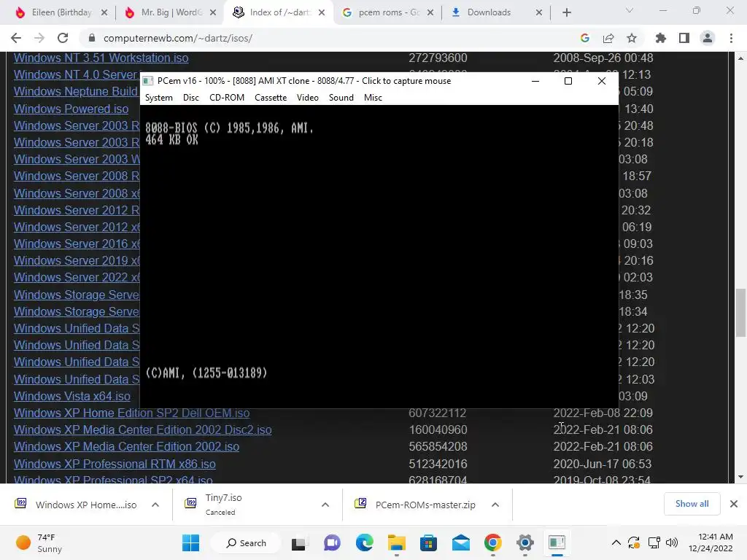Expand options for Windows XP Home download

coord(155,505)
